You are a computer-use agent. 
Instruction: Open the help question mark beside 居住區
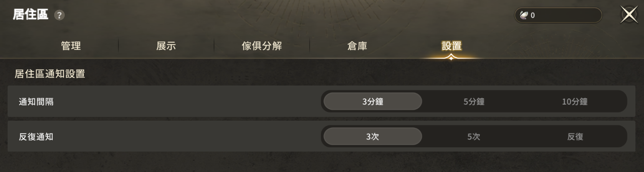(x=59, y=15)
